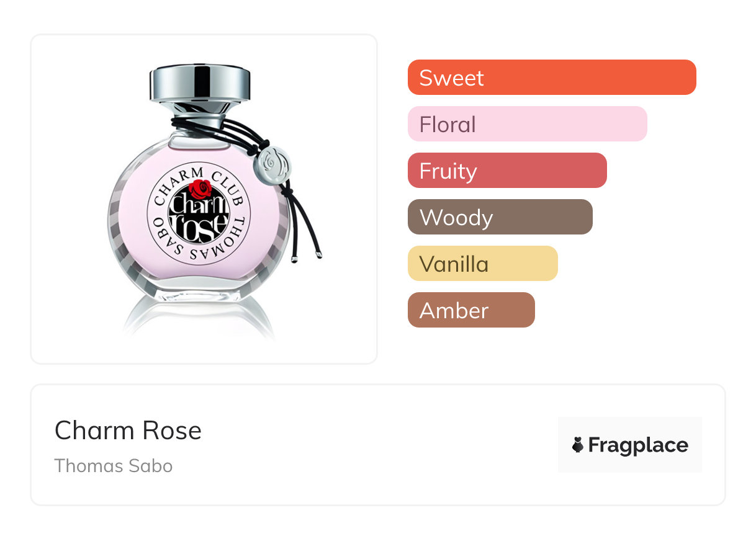Click the perfume info card at the bottom
756x536 pixels.
pyautogui.click(x=378, y=445)
